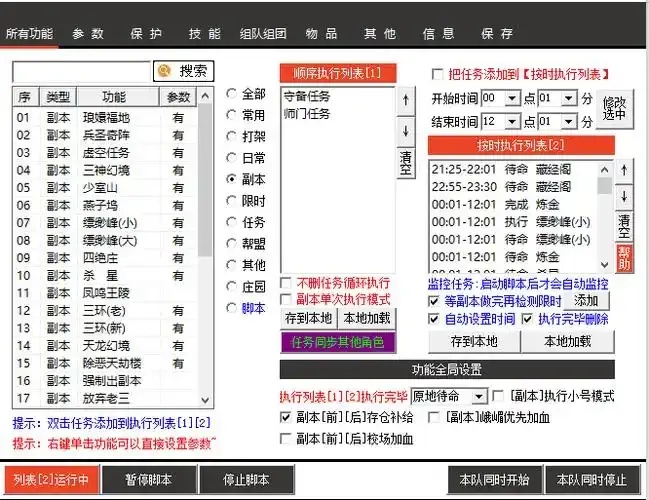Switch to 参数 tab
This screenshot has height=500, width=649.
88,34
